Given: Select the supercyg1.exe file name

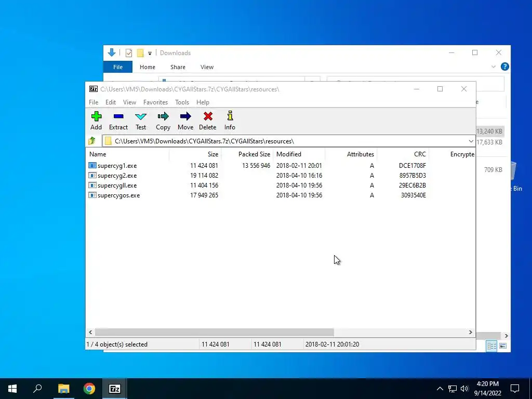Looking at the screenshot, I should tap(117, 166).
